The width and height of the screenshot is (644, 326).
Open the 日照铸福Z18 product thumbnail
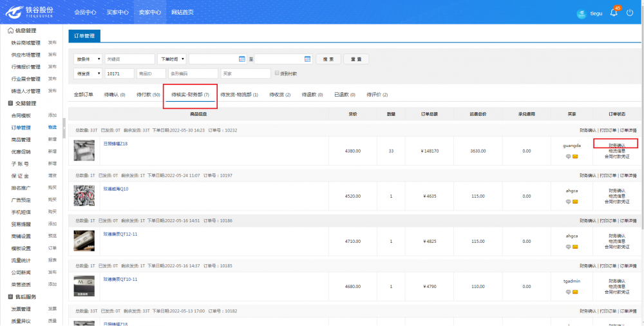pyautogui.click(x=84, y=150)
